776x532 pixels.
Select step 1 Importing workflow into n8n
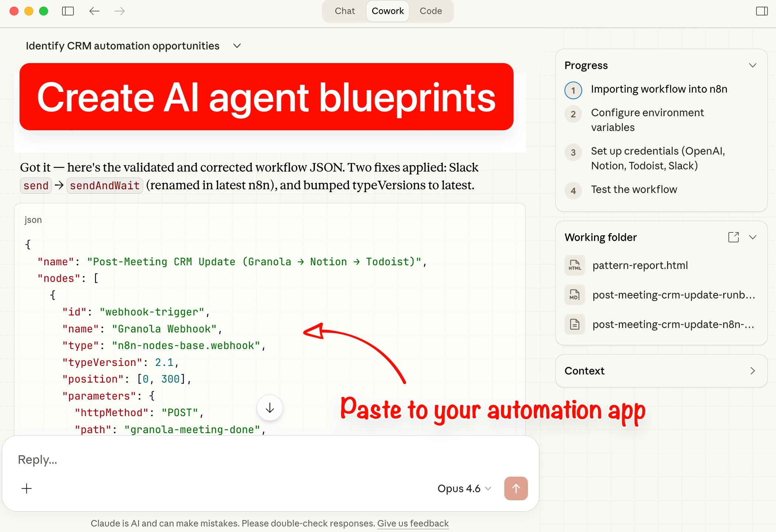[659, 89]
